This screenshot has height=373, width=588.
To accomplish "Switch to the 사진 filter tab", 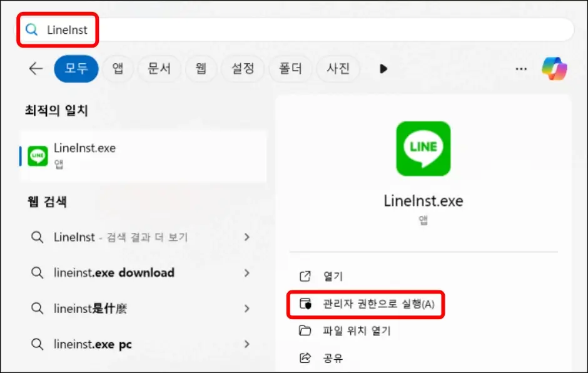I will coord(338,69).
